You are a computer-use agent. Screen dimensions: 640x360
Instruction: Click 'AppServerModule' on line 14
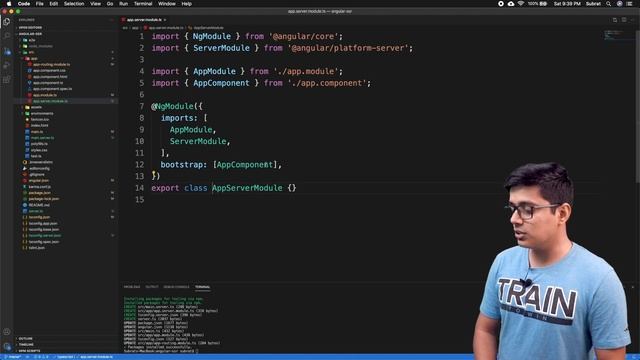coord(247,188)
